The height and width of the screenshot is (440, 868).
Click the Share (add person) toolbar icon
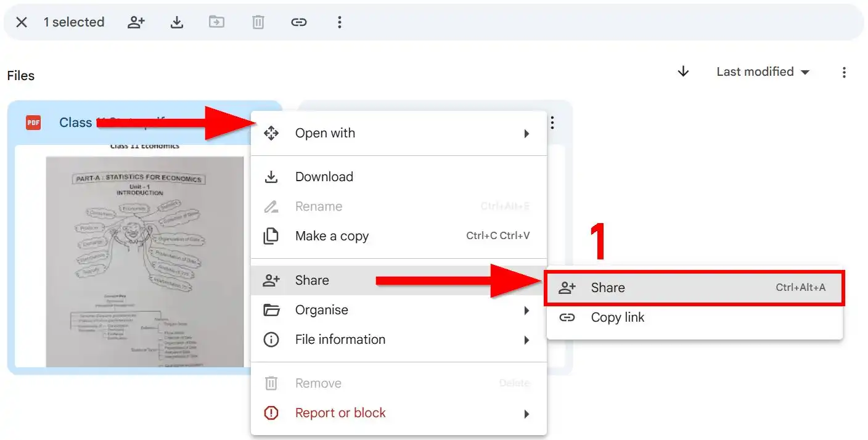point(136,22)
